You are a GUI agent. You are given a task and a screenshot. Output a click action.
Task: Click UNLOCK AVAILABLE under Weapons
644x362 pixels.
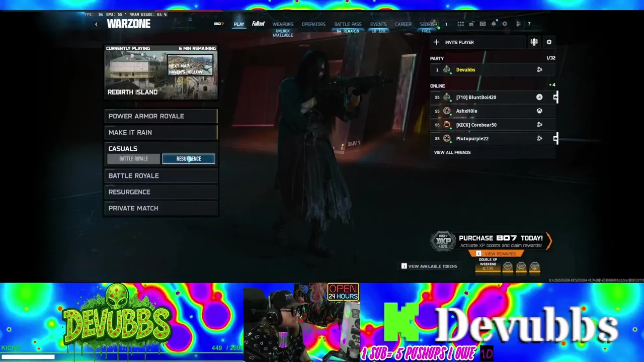283,33
